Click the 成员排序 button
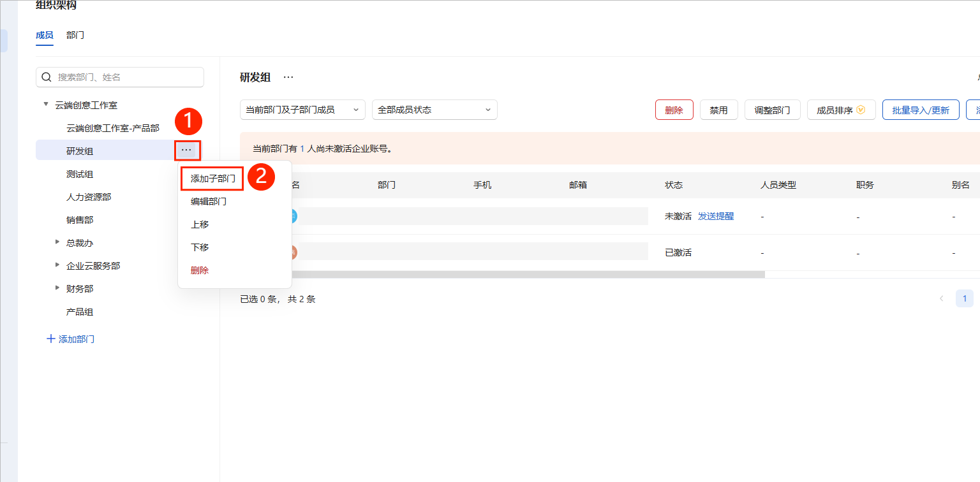Viewport: 980px width, 482px height. pos(841,110)
